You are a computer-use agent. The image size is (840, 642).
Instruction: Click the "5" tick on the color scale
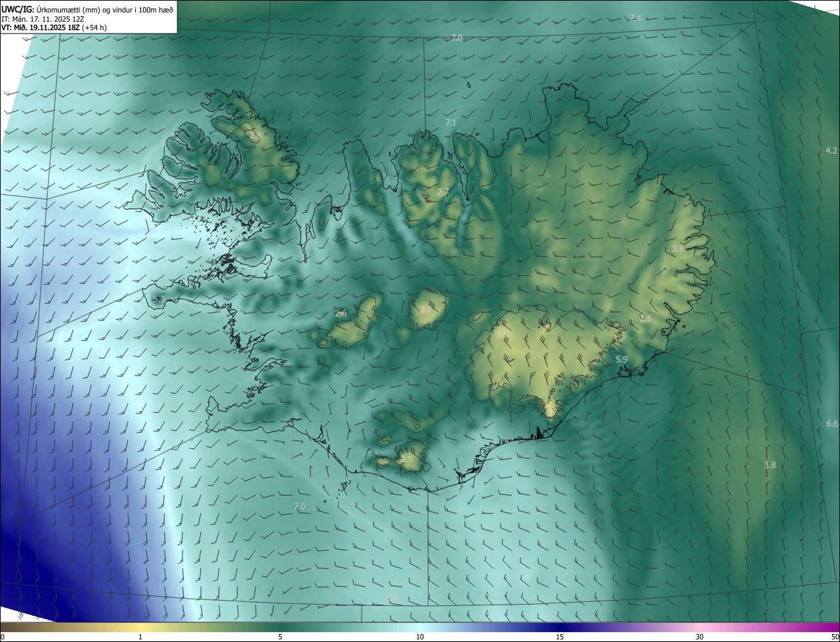point(280,637)
